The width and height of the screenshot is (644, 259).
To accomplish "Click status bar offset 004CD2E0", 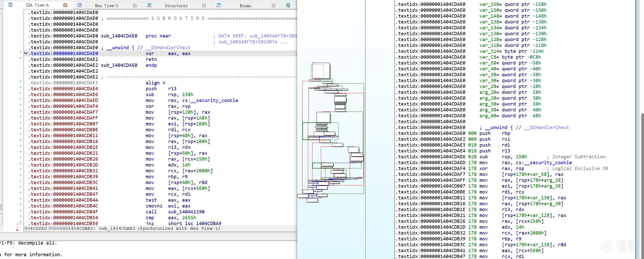I will 36,228.
